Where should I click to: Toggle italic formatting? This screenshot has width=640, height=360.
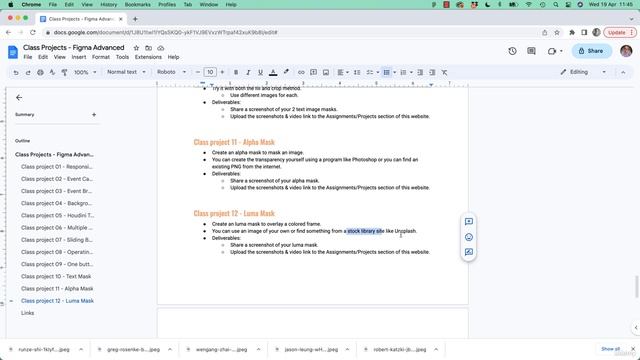coord(248,72)
